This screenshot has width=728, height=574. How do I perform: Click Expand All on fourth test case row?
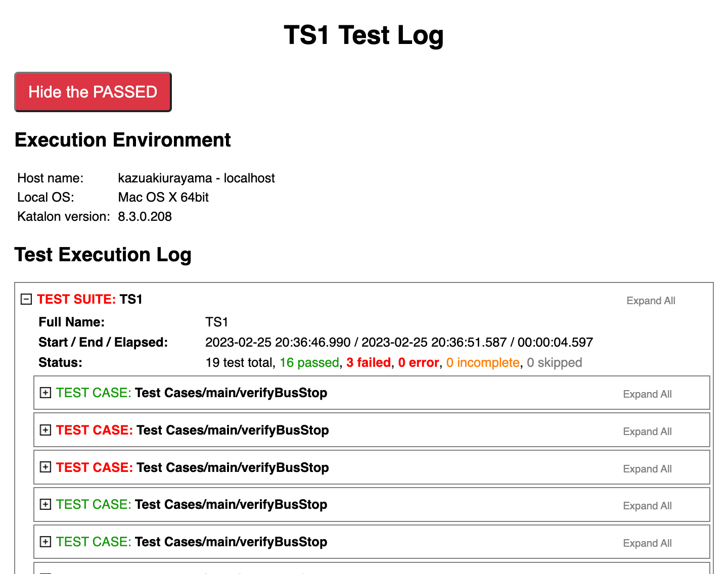click(x=647, y=506)
